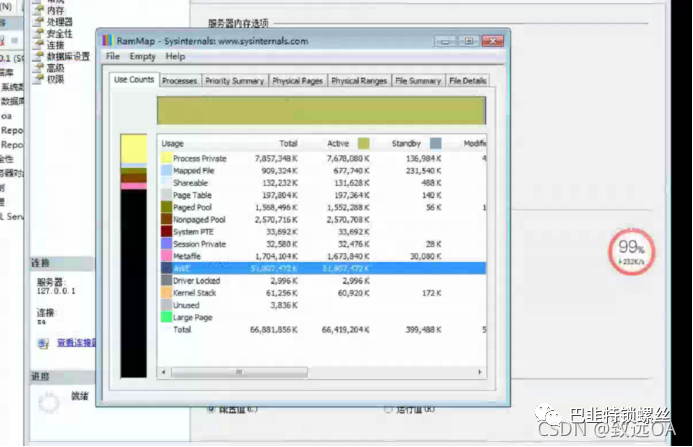Click the System PTE color swatch

[166, 231]
